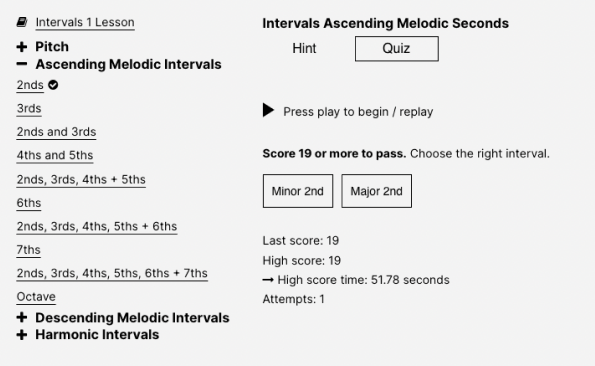Screen dimensions: 595x366
Task: Open the Intervals 1 Lesson link
Action: 85,22
